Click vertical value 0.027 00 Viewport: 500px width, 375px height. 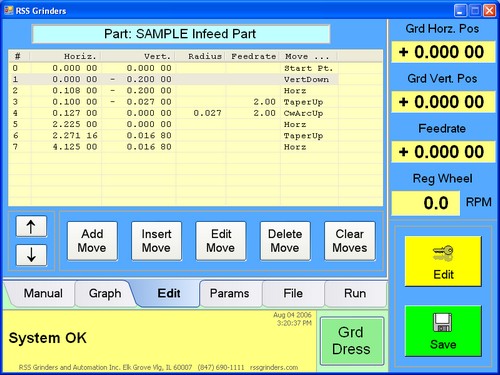(x=149, y=102)
